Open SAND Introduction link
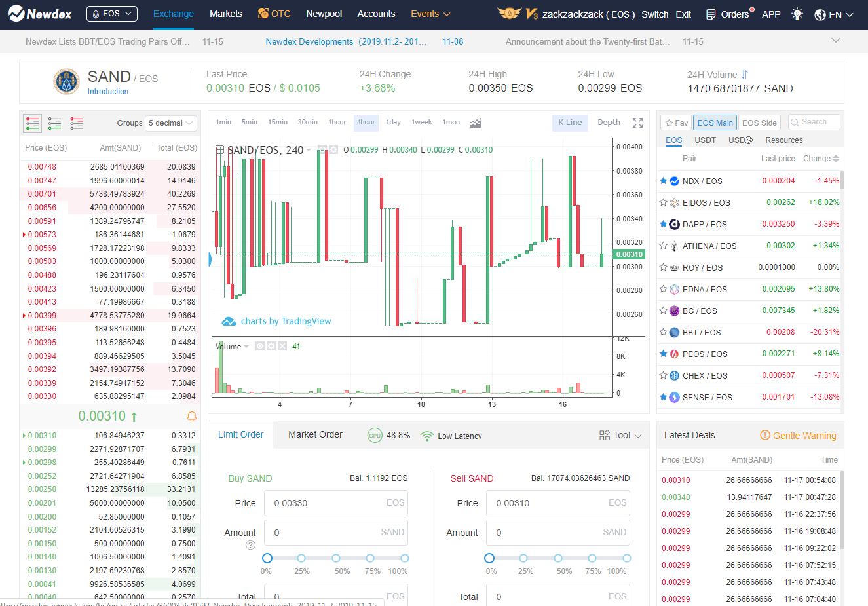 click(108, 92)
